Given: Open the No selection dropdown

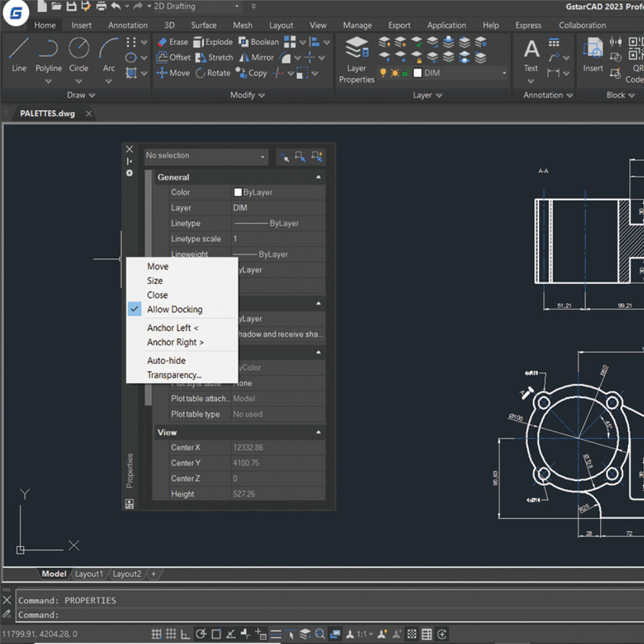Looking at the screenshot, I should pyautogui.click(x=207, y=156).
